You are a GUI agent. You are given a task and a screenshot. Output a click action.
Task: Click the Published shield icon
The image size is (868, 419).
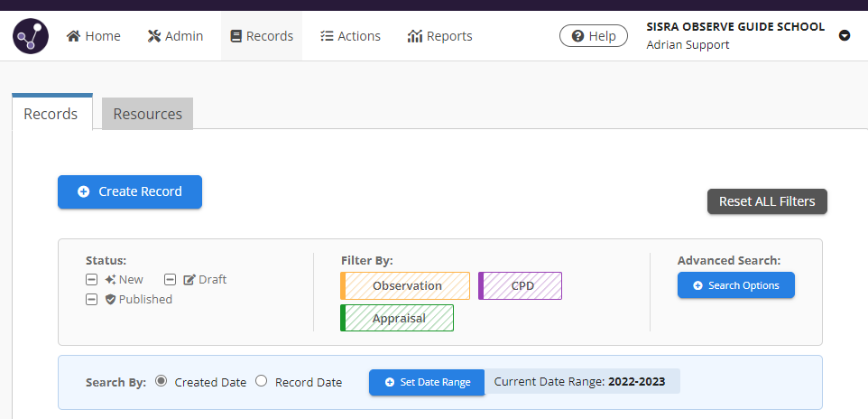(x=111, y=300)
